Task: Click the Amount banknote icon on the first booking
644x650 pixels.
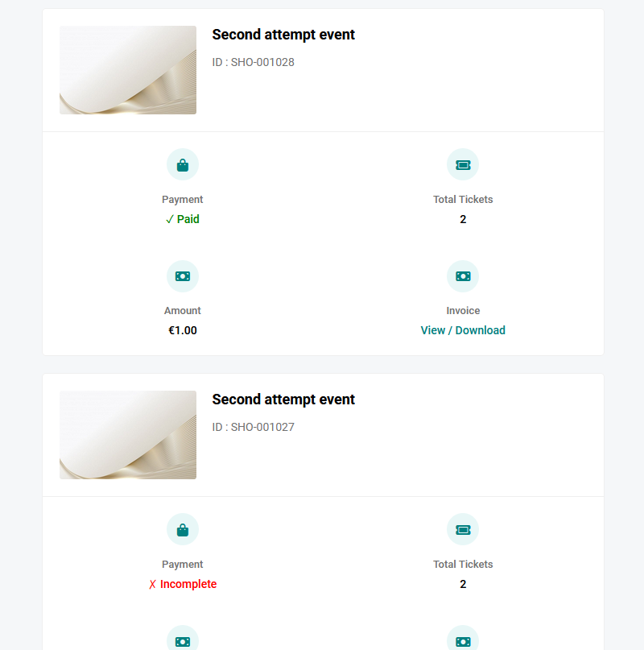Action: [x=183, y=275]
